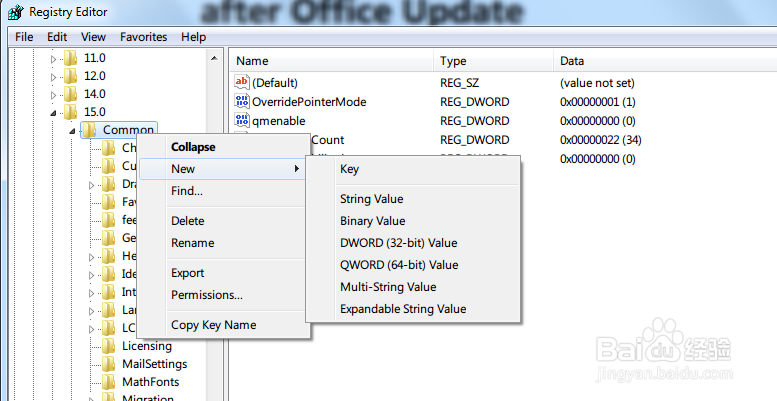This screenshot has width=777, height=401.
Task: Choose Copy Key Name
Action: [x=223, y=325]
